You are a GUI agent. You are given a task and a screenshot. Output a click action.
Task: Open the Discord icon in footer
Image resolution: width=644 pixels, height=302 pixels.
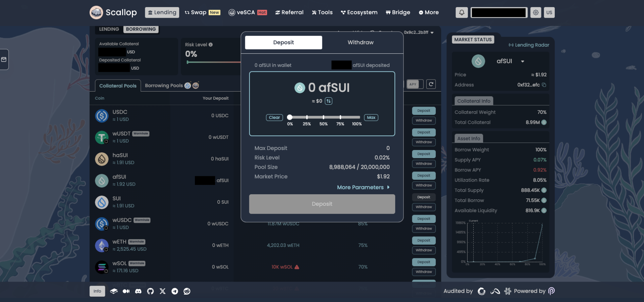(138, 291)
